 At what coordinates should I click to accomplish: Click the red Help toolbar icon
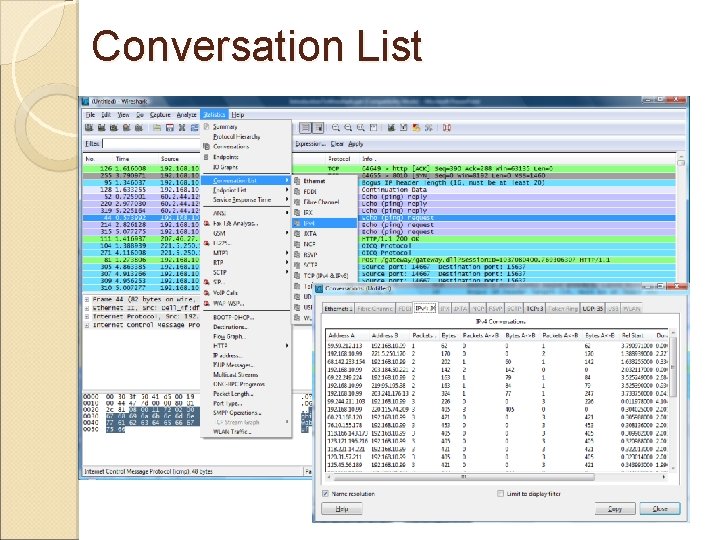[x=446, y=128]
